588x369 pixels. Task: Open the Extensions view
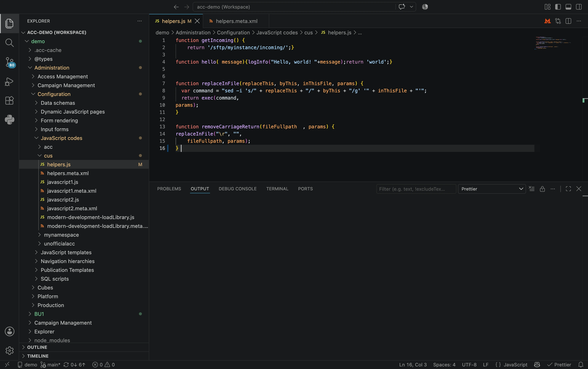point(9,101)
